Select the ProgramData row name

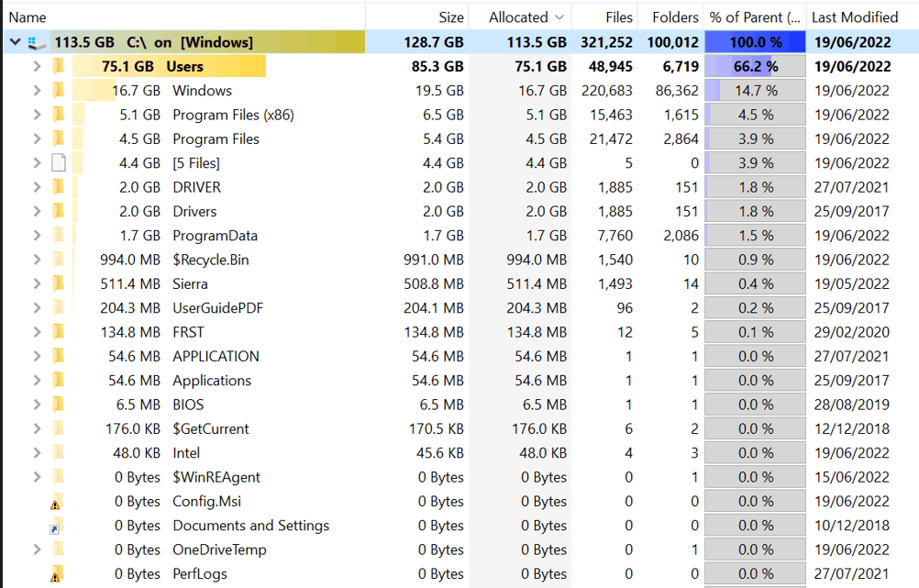pos(216,236)
